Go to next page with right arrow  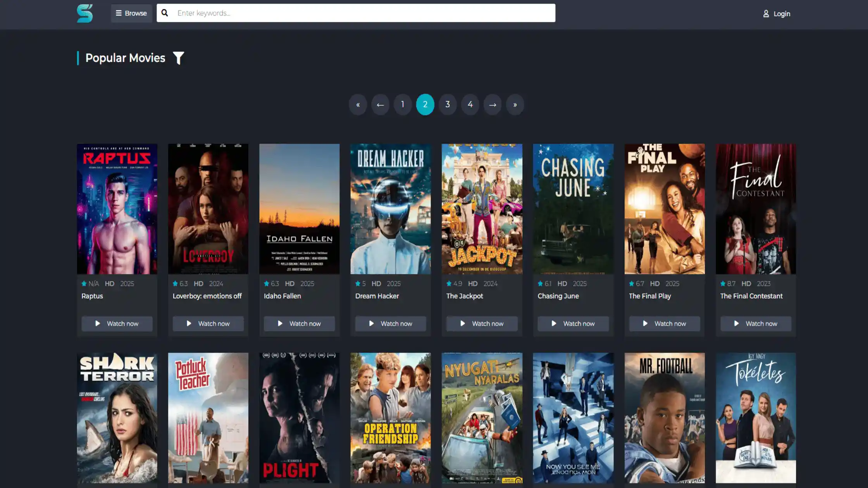pos(493,105)
